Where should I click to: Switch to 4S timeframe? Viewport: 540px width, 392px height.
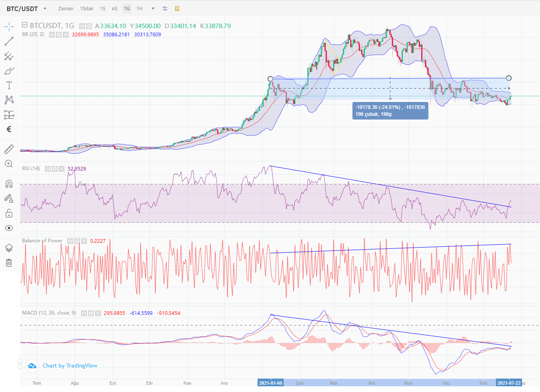[x=115, y=9]
